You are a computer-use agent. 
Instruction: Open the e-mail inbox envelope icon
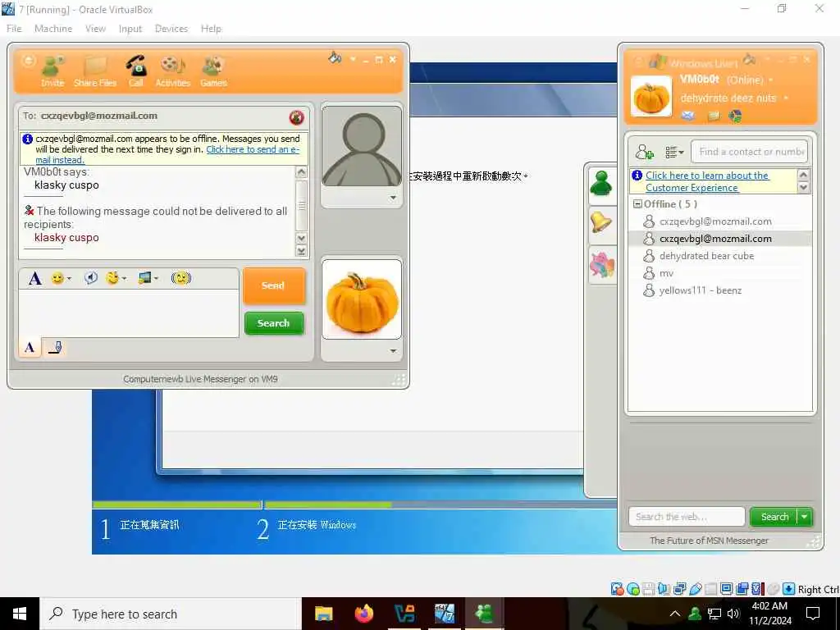(688, 115)
